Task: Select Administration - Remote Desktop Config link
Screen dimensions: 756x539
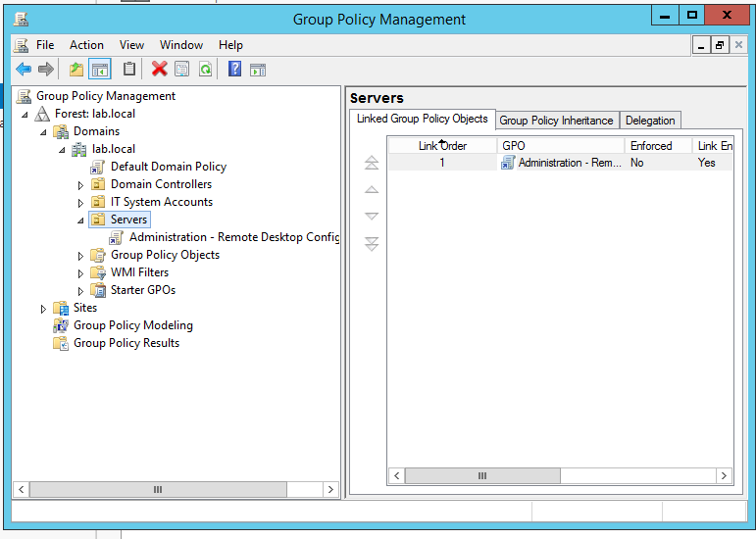Action: coord(234,237)
